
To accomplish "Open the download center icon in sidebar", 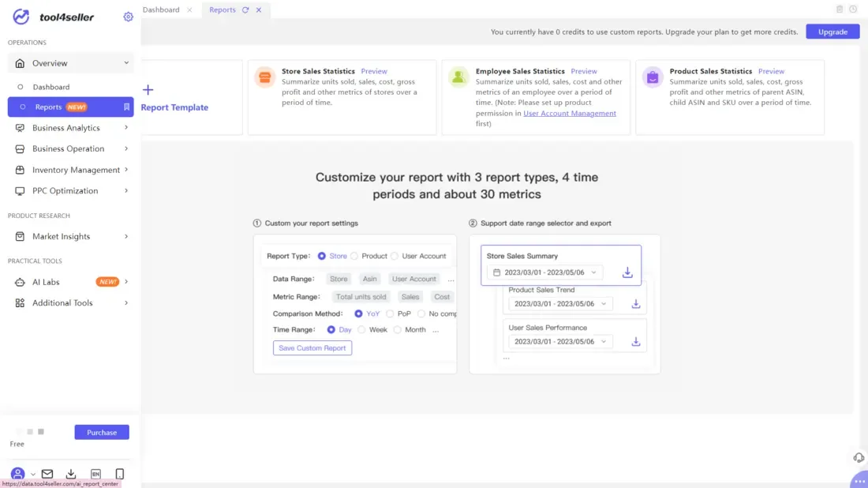I will click(71, 474).
